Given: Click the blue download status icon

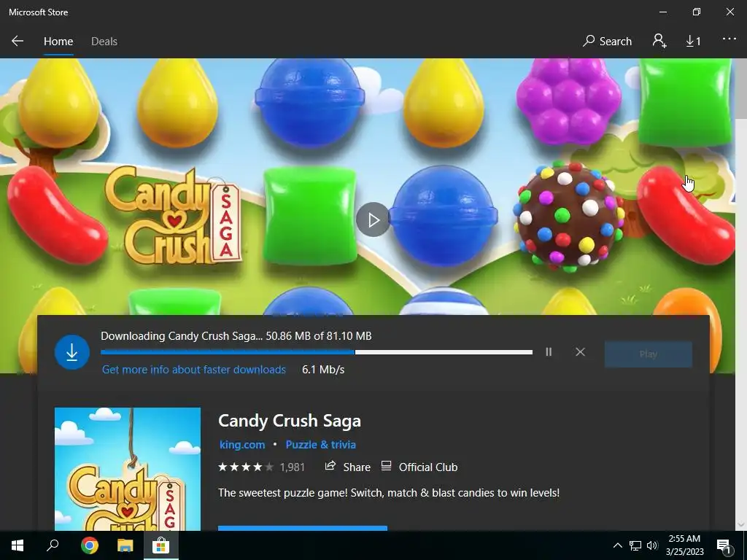Looking at the screenshot, I should pos(72,352).
